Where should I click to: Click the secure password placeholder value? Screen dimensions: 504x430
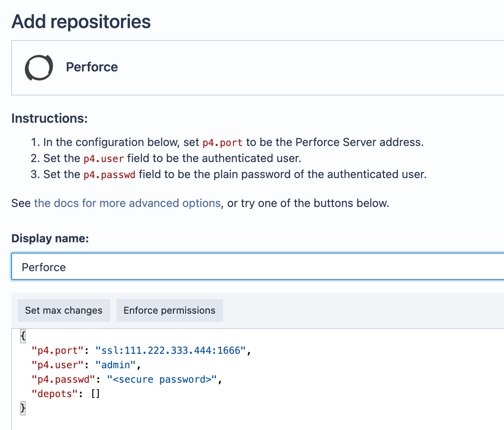click(x=162, y=379)
